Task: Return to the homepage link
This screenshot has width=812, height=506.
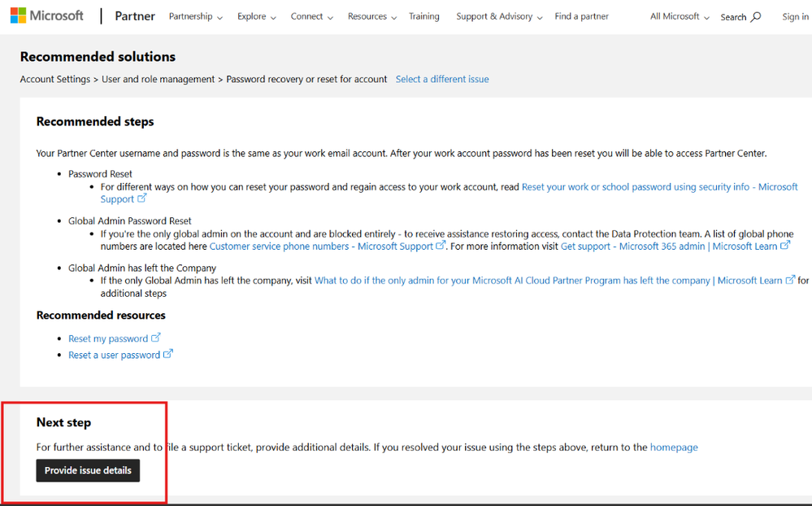Action: [x=674, y=447]
